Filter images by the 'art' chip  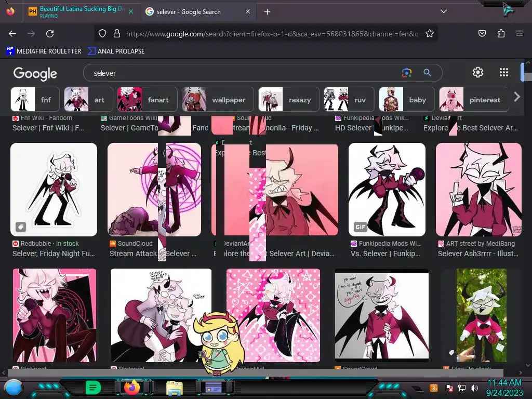pyautogui.click(x=88, y=99)
